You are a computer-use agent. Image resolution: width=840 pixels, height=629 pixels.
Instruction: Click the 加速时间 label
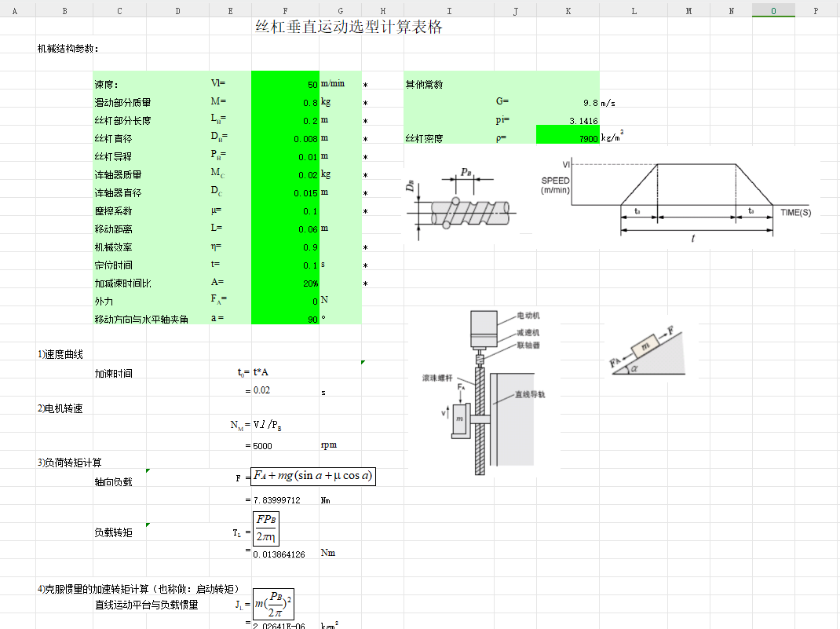(x=113, y=374)
